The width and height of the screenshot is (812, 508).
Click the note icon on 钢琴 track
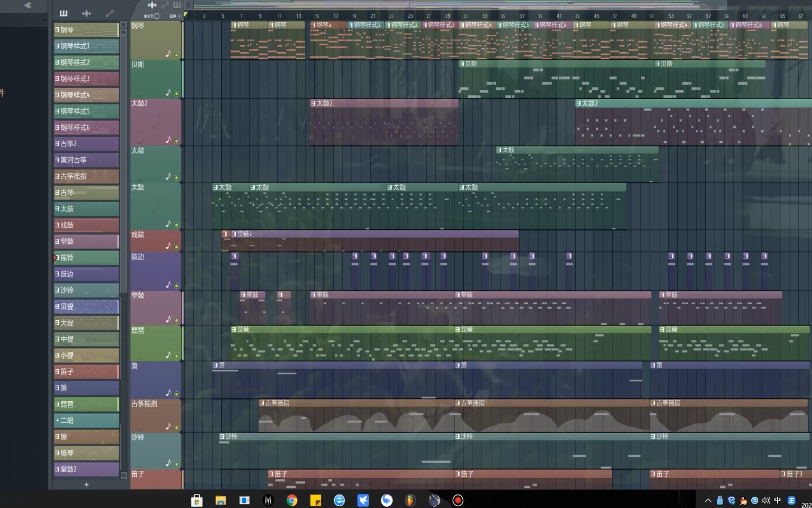pyautogui.click(x=168, y=54)
